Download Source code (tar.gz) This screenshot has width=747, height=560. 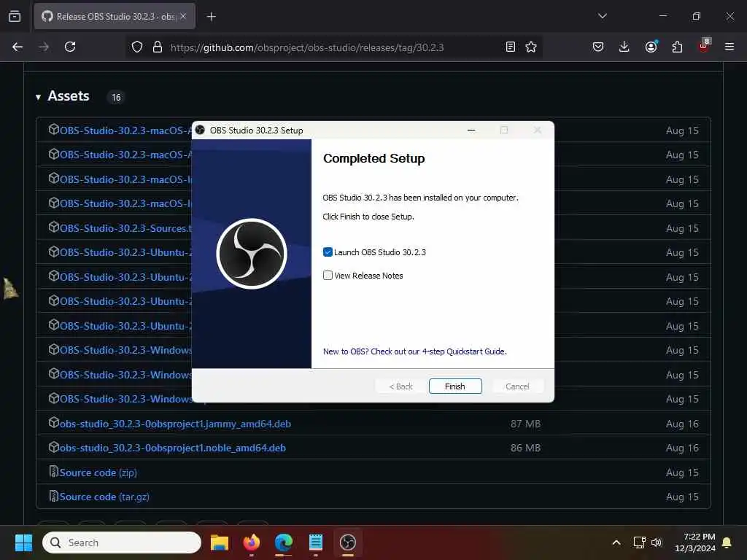pos(104,497)
